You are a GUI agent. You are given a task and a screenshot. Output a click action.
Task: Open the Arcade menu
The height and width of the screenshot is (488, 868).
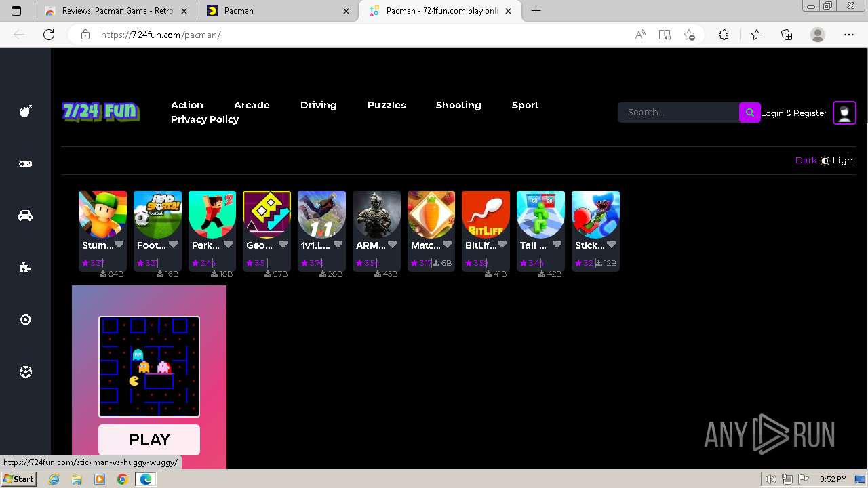coord(252,105)
